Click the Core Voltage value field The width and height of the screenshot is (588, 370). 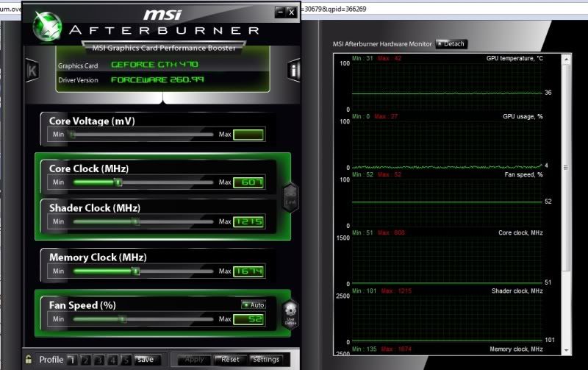pyautogui.click(x=248, y=135)
